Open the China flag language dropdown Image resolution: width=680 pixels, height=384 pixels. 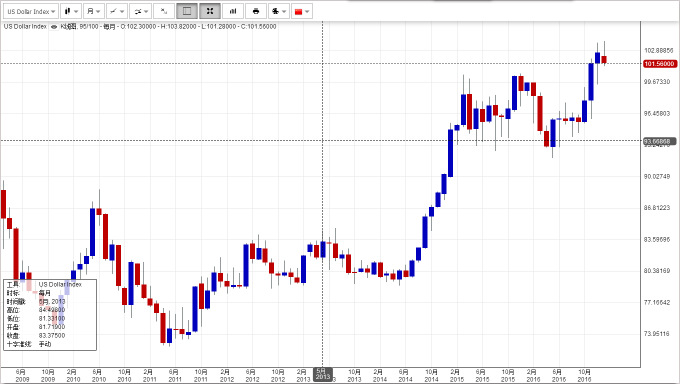pyautogui.click(x=302, y=11)
